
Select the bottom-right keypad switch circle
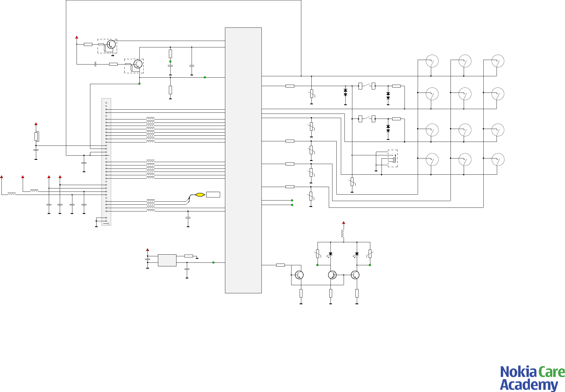498,160
